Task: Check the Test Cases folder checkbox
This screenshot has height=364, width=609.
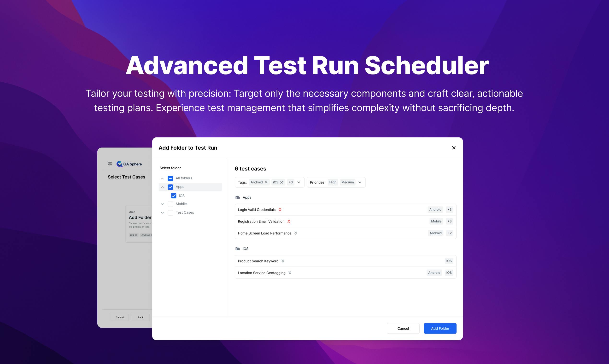Action: coord(170,213)
